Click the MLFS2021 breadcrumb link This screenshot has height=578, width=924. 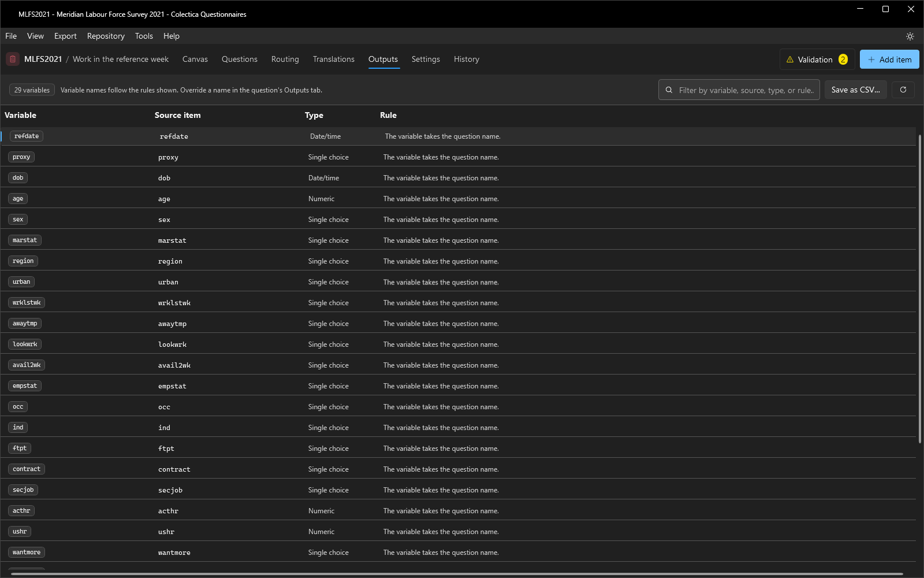click(43, 59)
